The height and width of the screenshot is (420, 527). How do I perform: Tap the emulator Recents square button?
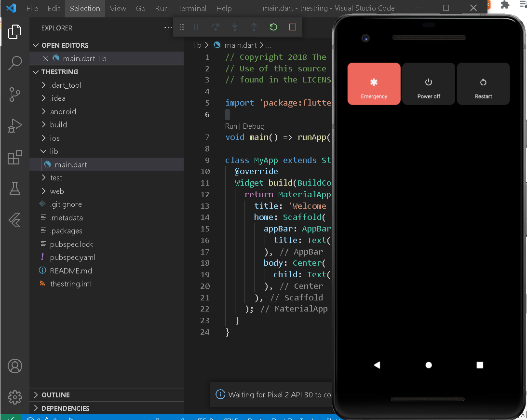480,365
